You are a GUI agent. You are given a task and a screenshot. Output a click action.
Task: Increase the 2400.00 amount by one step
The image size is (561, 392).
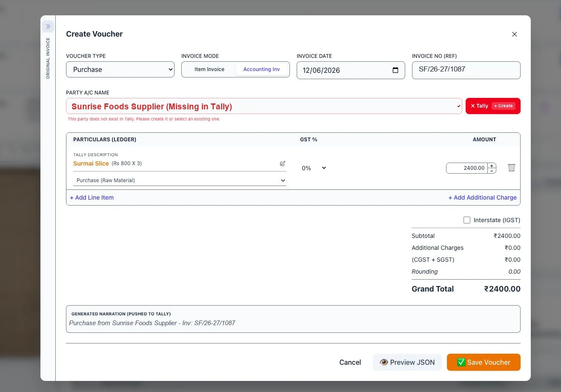pos(492,166)
